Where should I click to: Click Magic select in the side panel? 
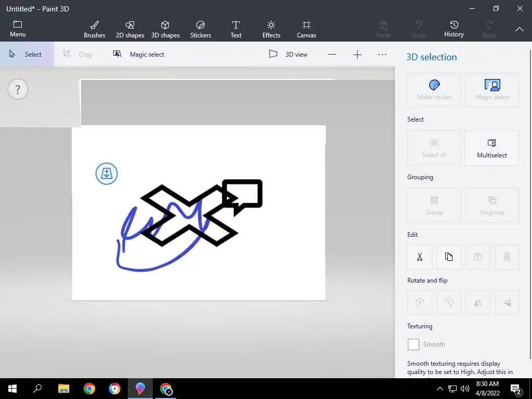[493, 90]
